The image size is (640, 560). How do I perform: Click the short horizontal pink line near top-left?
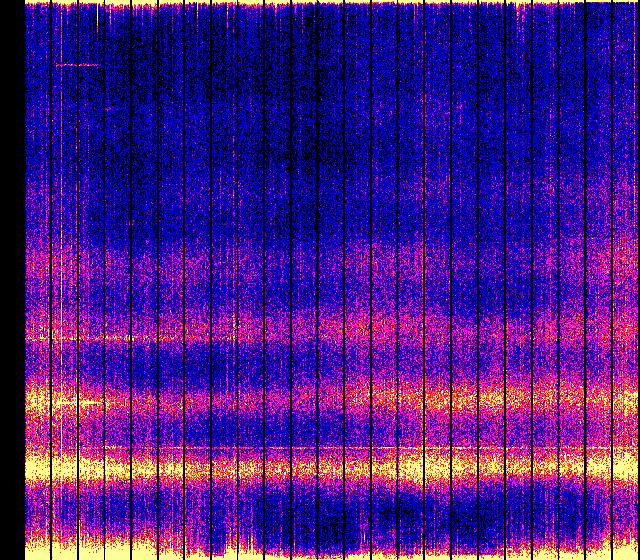tap(78, 65)
